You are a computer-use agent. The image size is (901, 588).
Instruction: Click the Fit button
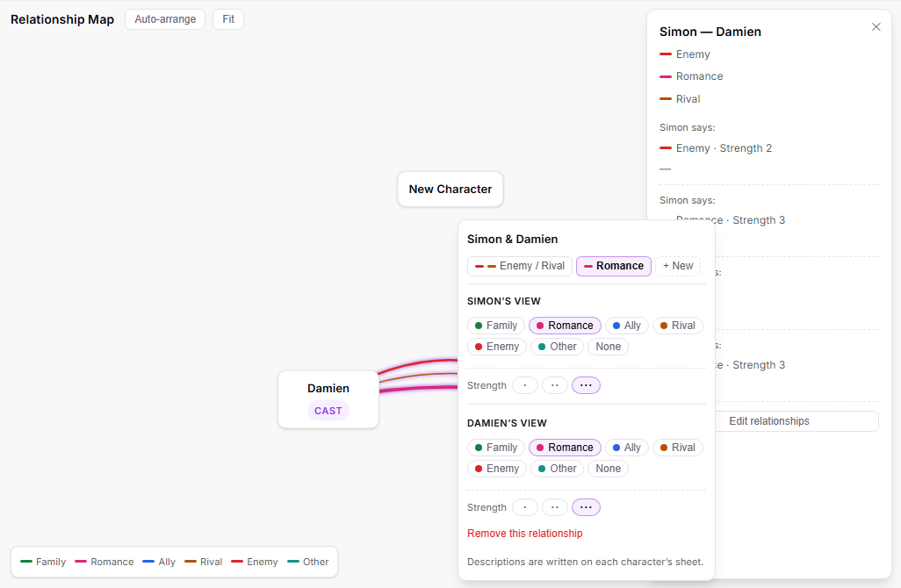click(x=228, y=19)
